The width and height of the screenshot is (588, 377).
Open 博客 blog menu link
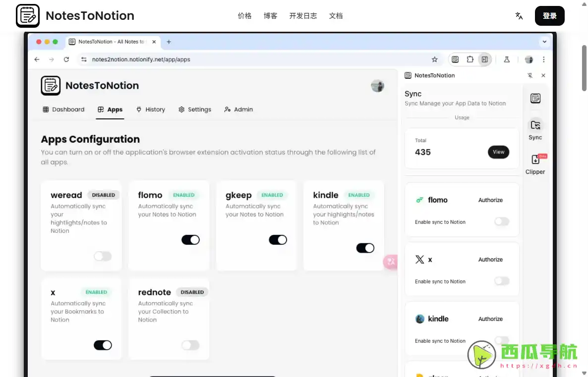[270, 16]
